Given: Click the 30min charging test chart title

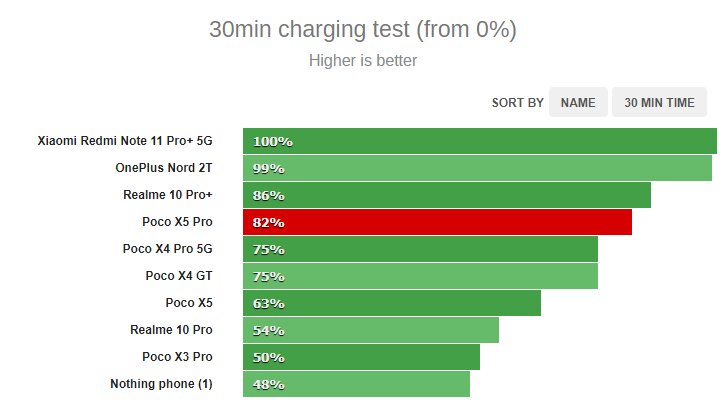Looking at the screenshot, I should click(x=363, y=30).
